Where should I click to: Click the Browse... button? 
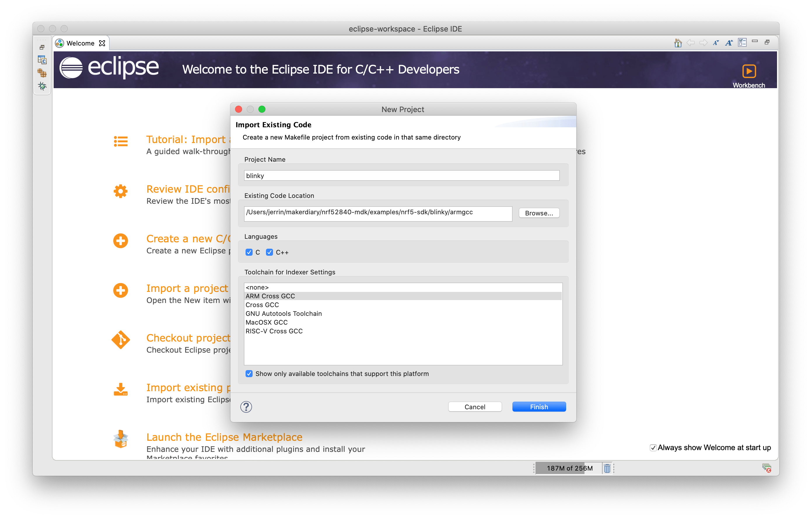(x=538, y=213)
